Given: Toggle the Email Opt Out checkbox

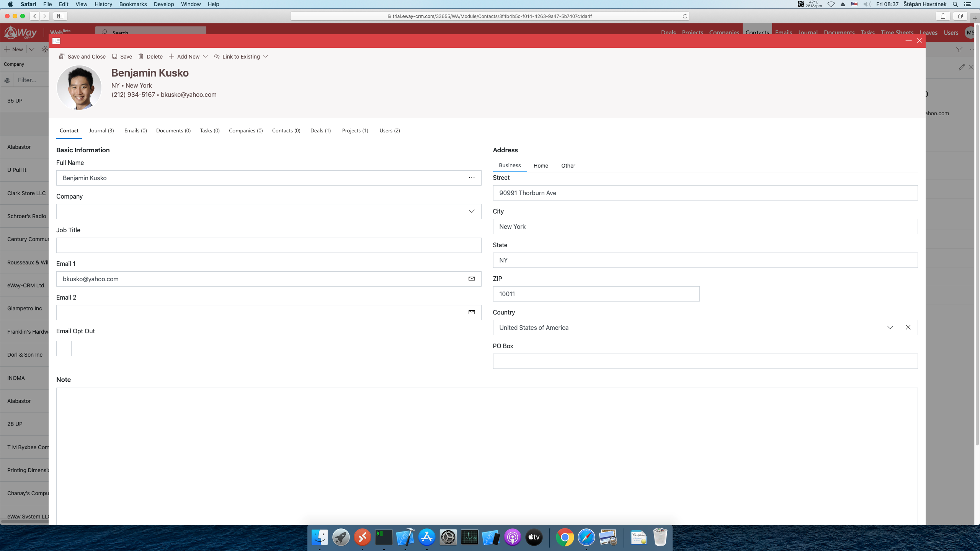Looking at the screenshot, I should tap(63, 348).
